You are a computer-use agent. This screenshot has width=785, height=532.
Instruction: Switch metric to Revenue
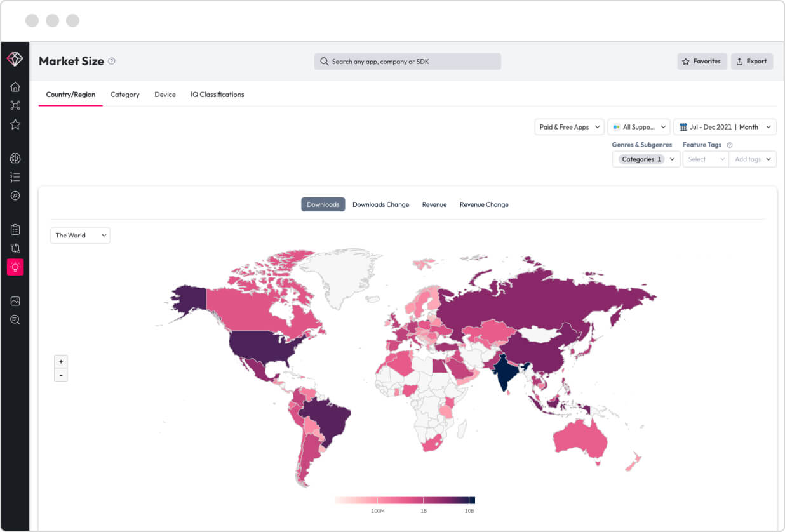(434, 204)
